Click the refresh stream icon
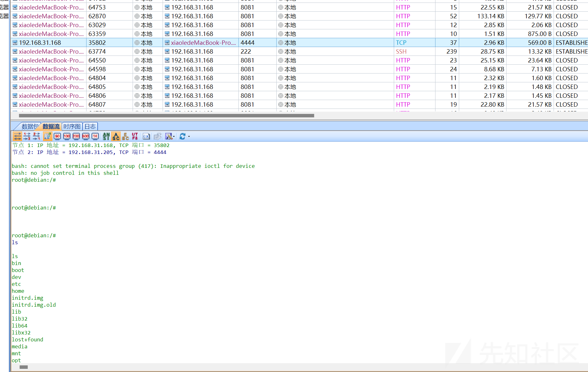 [x=182, y=136]
